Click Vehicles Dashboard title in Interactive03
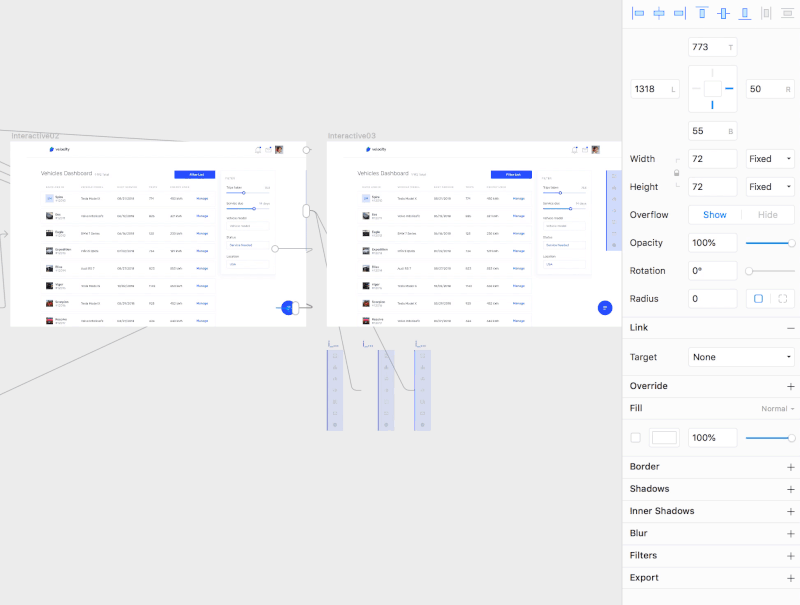This screenshot has width=800, height=605. 383,173
